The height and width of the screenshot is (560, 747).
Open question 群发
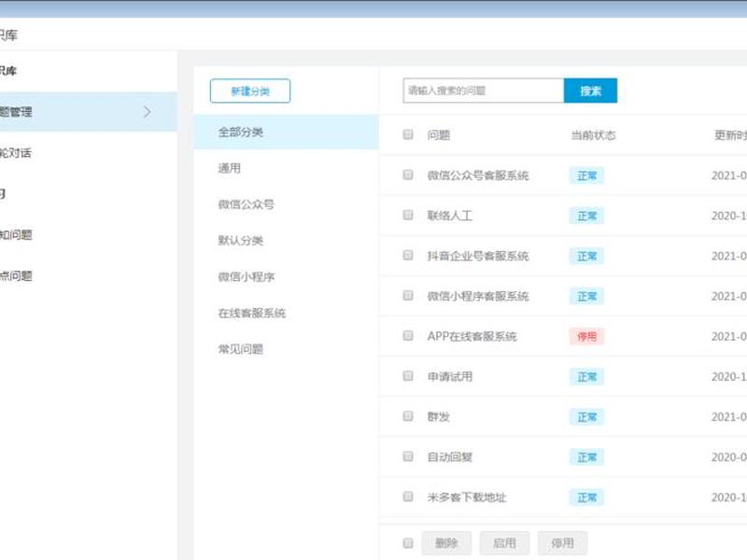439,416
